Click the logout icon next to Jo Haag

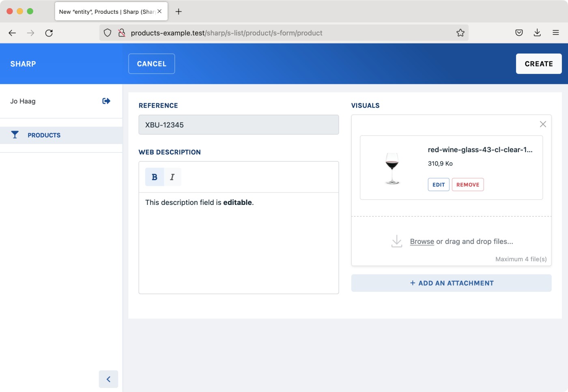click(x=106, y=101)
